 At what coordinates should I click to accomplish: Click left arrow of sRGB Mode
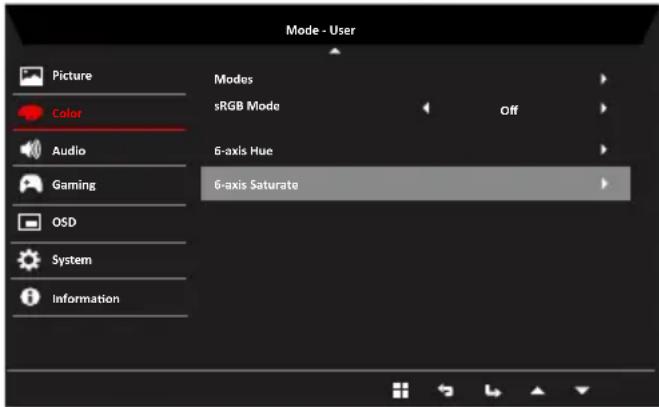pyautogui.click(x=426, y=108)
